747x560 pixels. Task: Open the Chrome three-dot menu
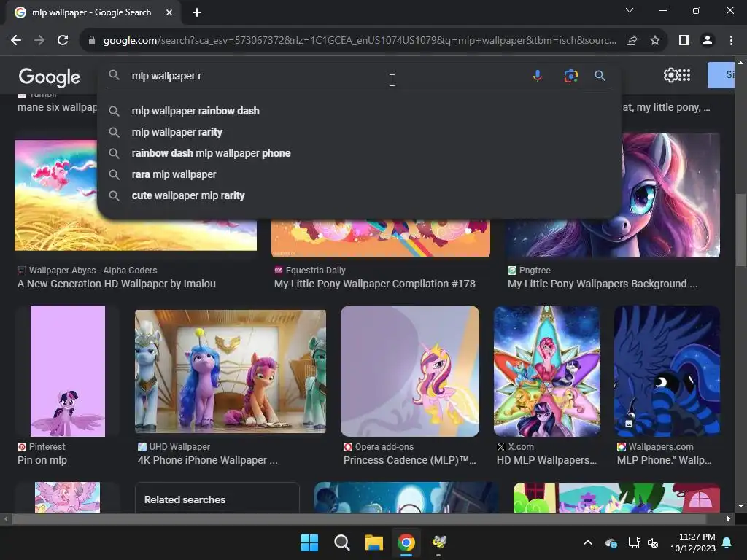[x=731, y=41]
